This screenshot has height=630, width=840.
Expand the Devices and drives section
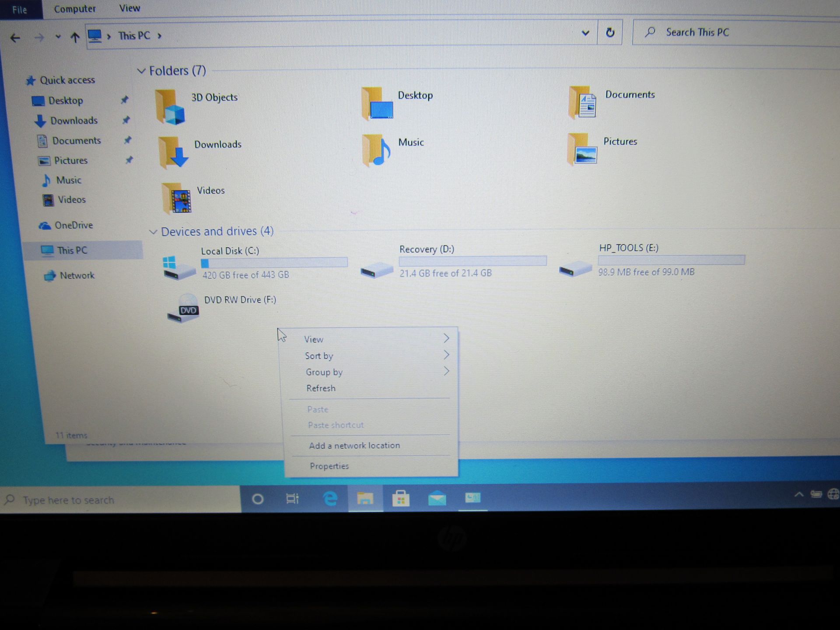tap(151, 231)
